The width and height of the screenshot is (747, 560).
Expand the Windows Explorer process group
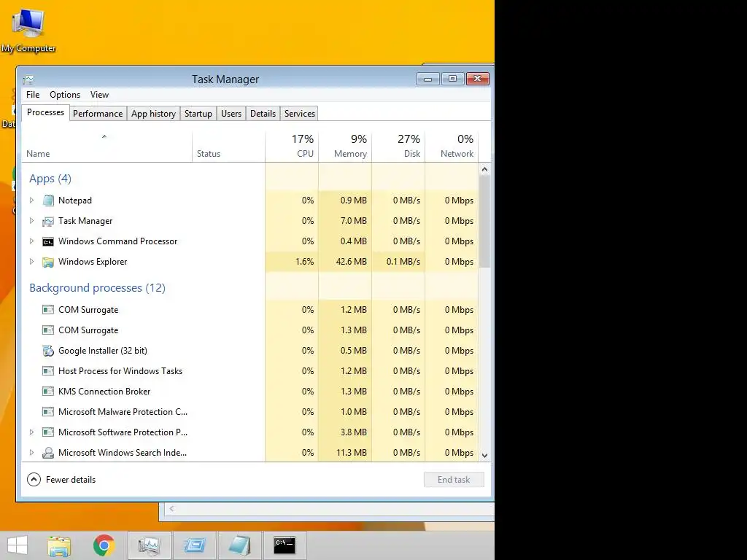31,262
